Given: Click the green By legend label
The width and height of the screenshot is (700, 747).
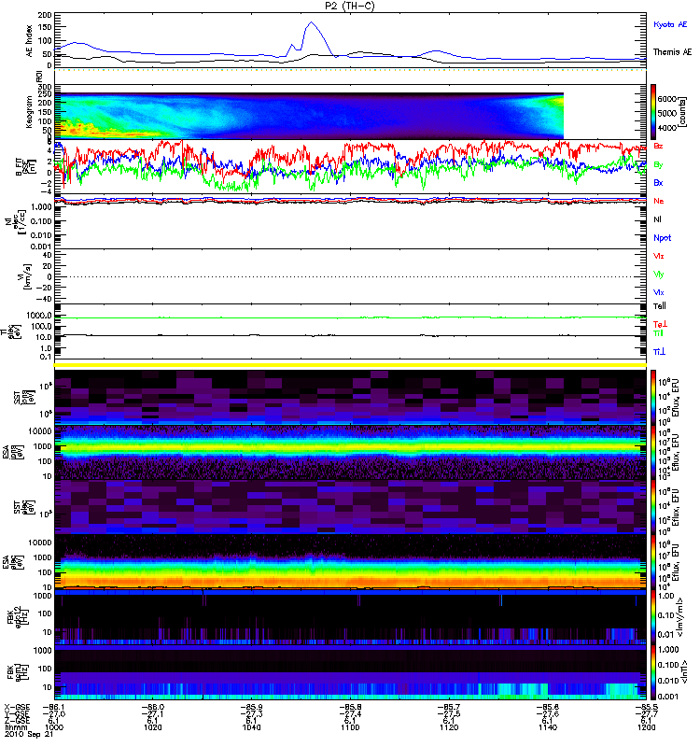Looking at the screenshot, I should coord(658,164).
